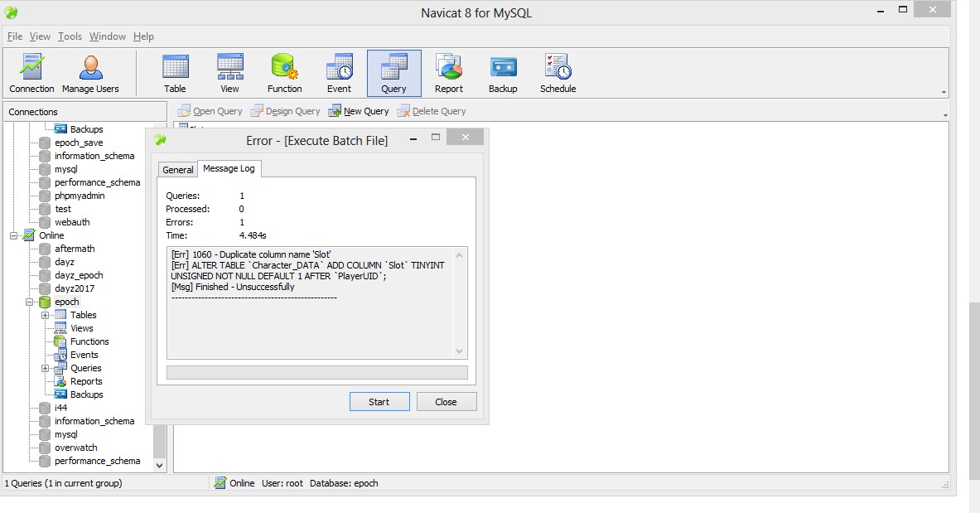Select the View toolbar icon
980x513 pixels.
click(x=230, y=73)
